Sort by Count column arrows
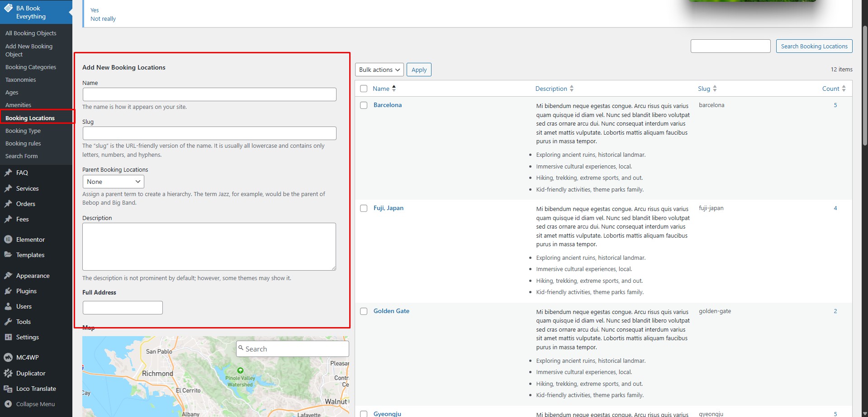This screenshot has width=868, height=417. click(x=844, y=89)
